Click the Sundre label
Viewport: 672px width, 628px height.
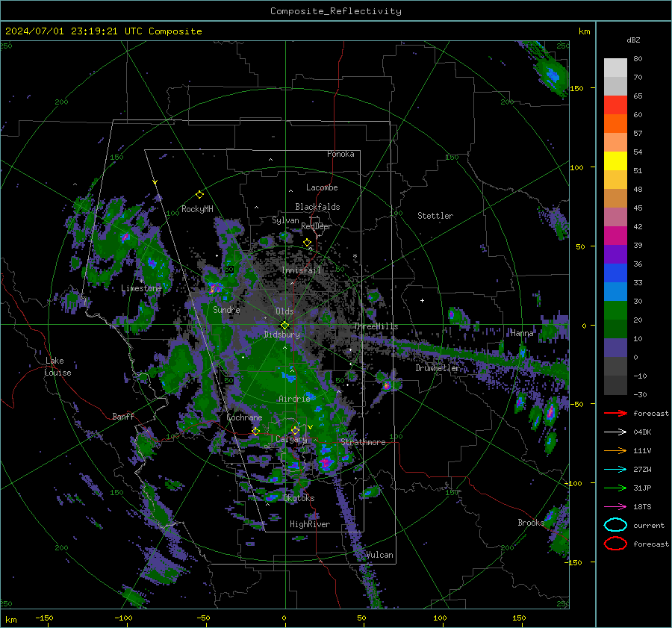point(226,309)
